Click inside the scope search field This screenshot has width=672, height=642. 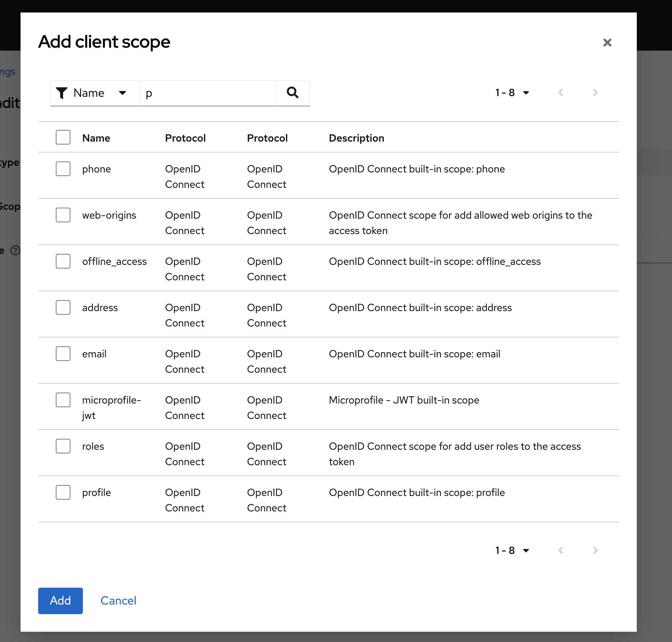click(207, 93)
